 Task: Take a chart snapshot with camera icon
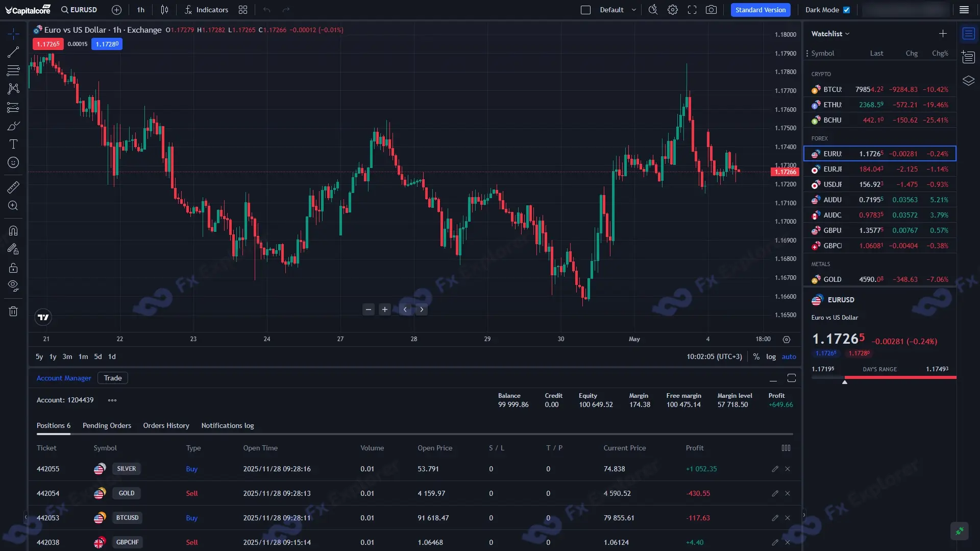tap(711, 10)
